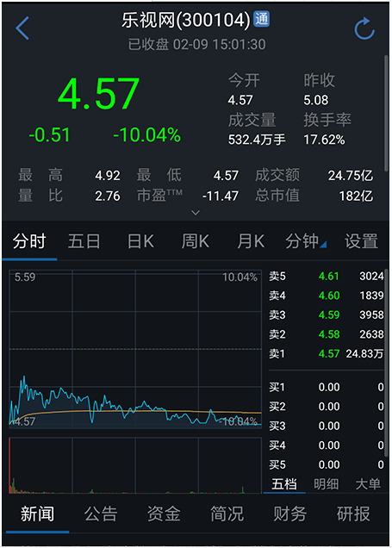
Task: Tap the 市盈TTM value -11.47
Action: (x=221, y=196)
